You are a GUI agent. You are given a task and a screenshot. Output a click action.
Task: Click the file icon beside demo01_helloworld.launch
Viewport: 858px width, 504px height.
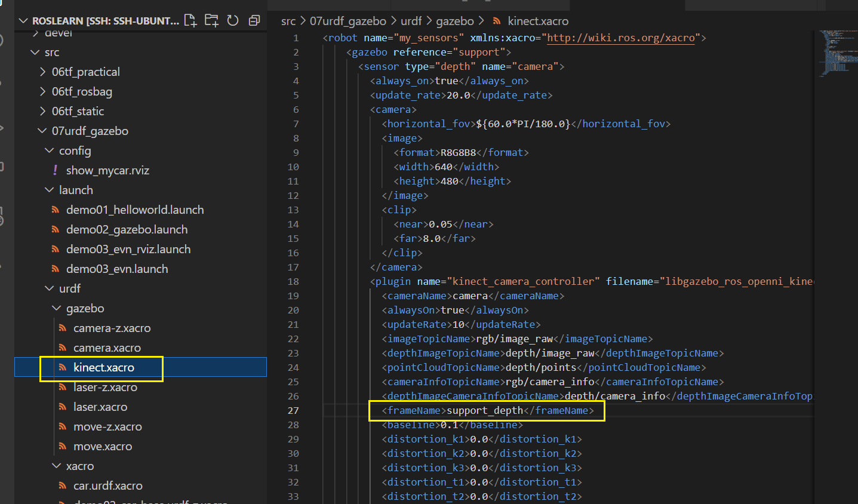coord(56,210)
